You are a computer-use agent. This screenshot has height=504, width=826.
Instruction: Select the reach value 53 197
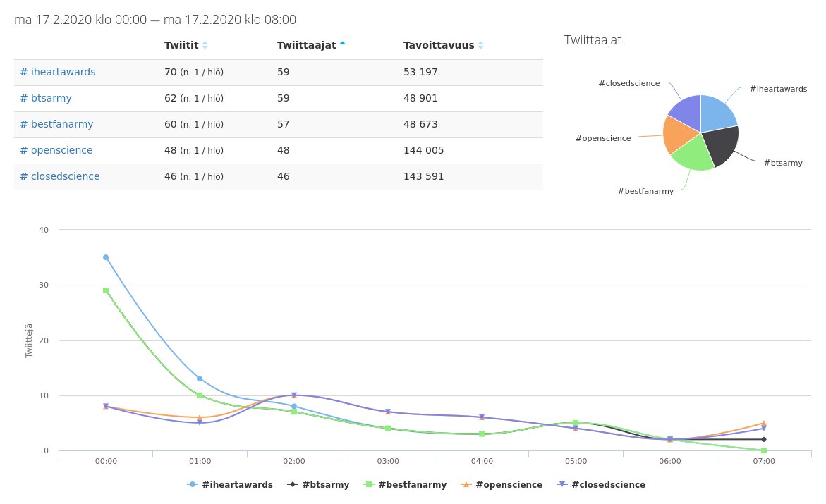click(420, 72)
